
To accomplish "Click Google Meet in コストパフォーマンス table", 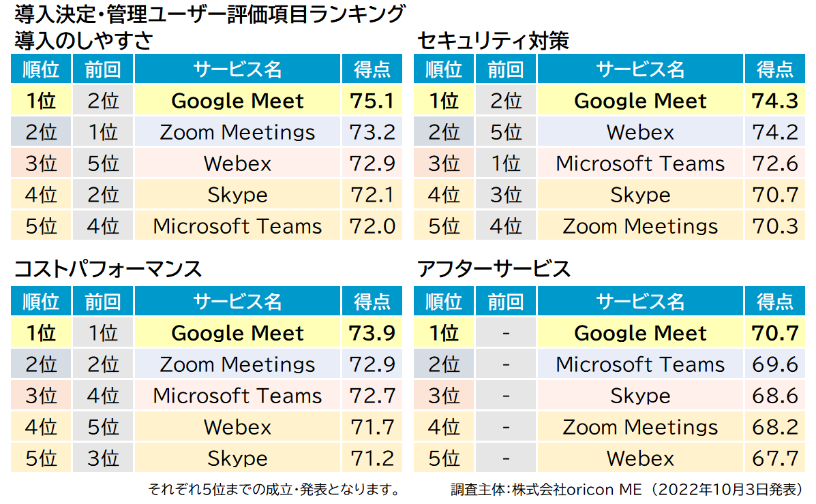I will click(x=237, y=333).
